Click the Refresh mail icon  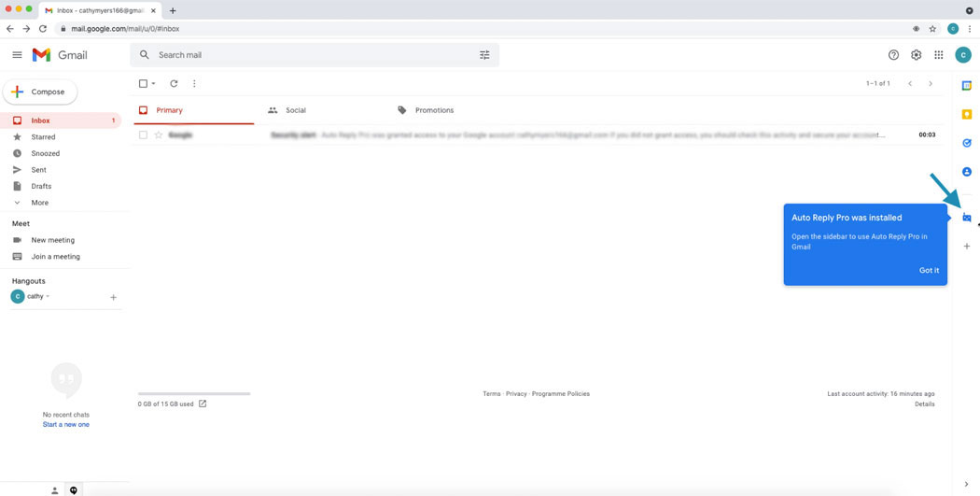click(x=174, y=84)
